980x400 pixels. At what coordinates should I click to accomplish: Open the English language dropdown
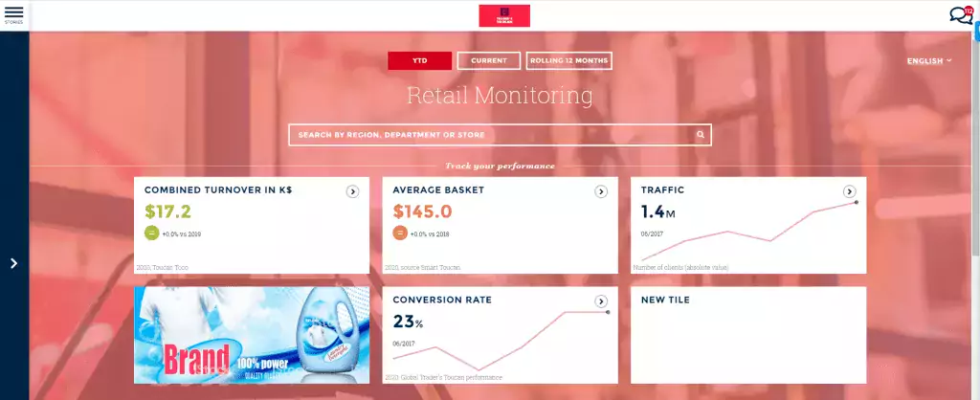click(x=928, y=61)
